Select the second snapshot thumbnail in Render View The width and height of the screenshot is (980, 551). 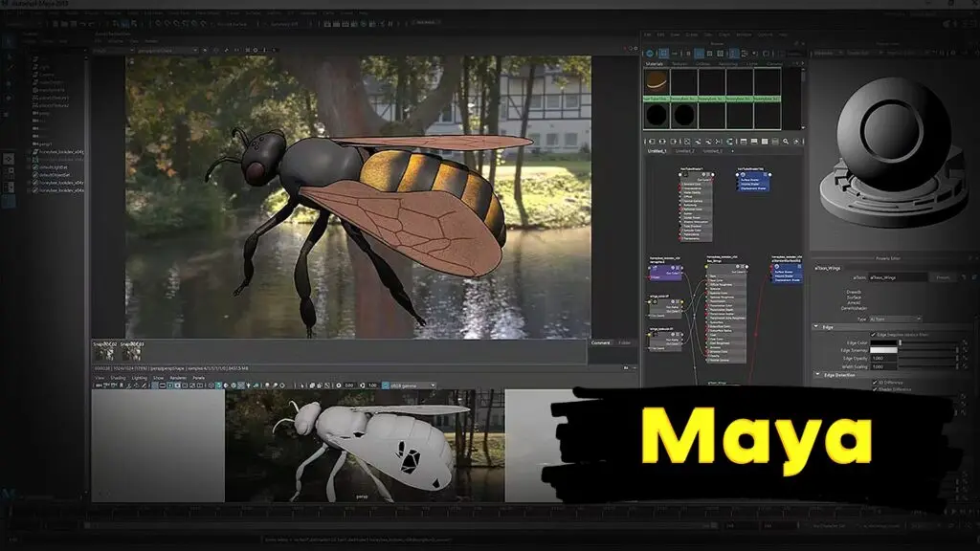130,354
